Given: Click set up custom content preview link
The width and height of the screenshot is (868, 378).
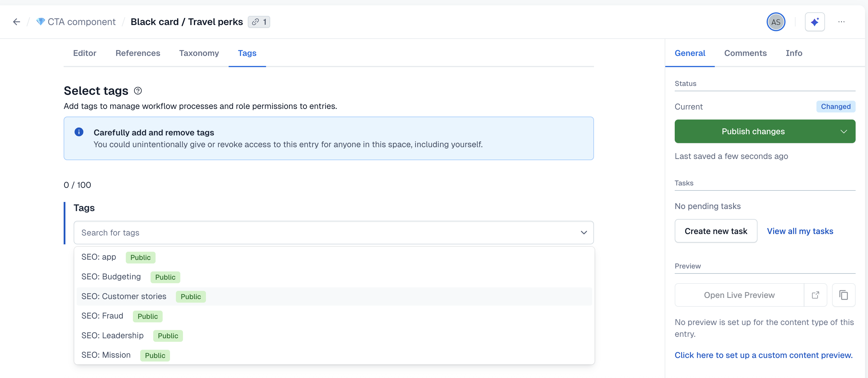Looking at the screenshot, I should (x=763, y=355).
